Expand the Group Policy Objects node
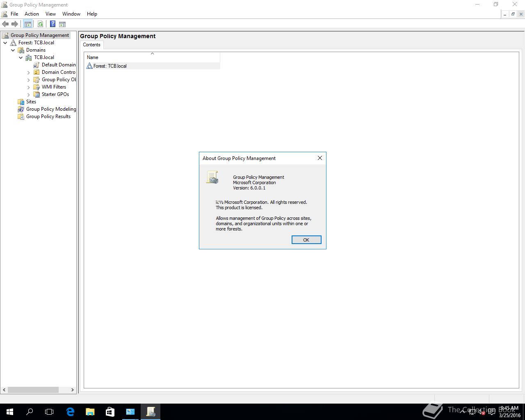Viewport: 525px width, 420px height. click(x=29, y=80)
